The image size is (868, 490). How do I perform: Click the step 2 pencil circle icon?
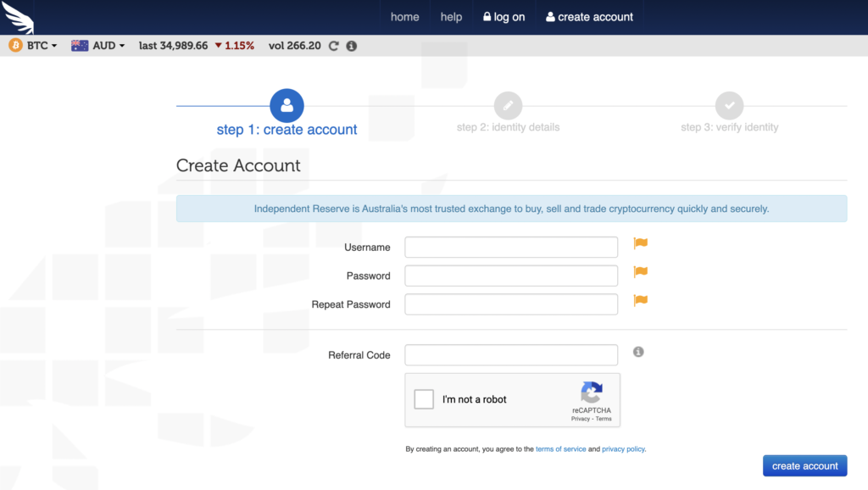point(509,105)
